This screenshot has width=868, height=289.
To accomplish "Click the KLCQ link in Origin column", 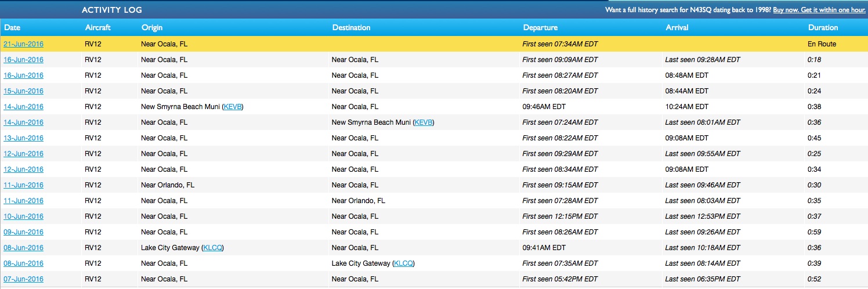I will [x=212, y=248].
